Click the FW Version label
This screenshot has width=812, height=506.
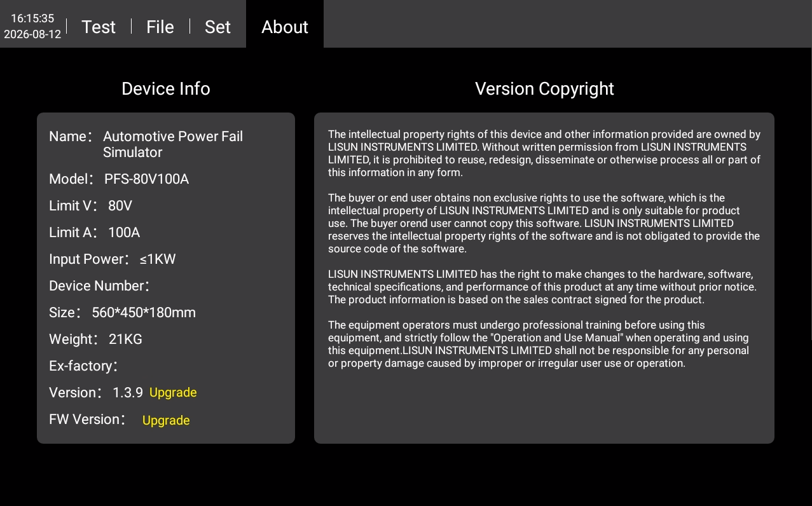[86, 420]
